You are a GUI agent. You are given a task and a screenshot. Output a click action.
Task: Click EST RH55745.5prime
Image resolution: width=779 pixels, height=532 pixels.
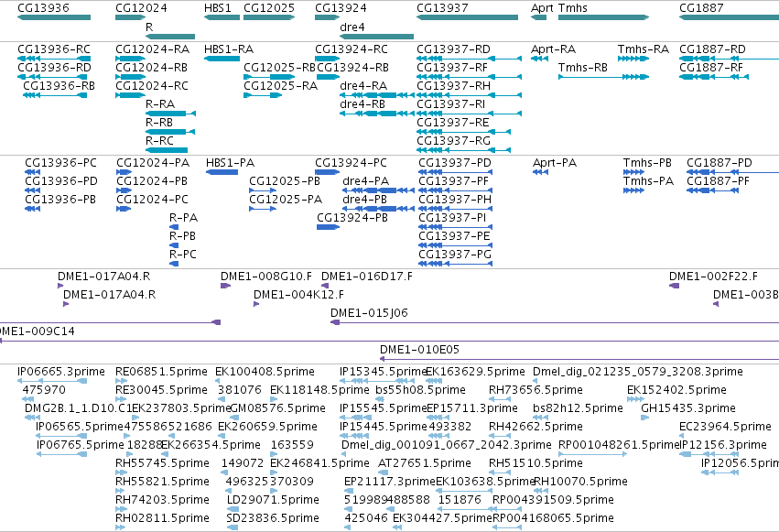coord(162,463)
